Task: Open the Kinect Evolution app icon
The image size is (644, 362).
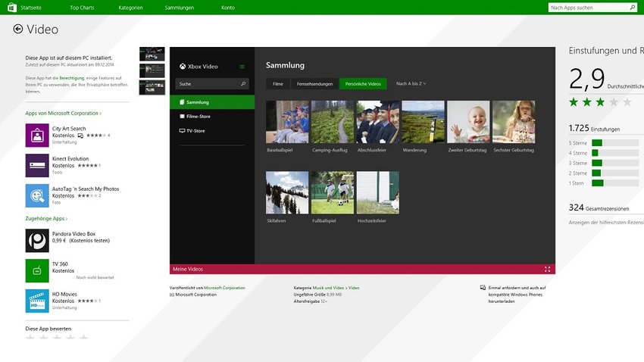Action: 37,165
